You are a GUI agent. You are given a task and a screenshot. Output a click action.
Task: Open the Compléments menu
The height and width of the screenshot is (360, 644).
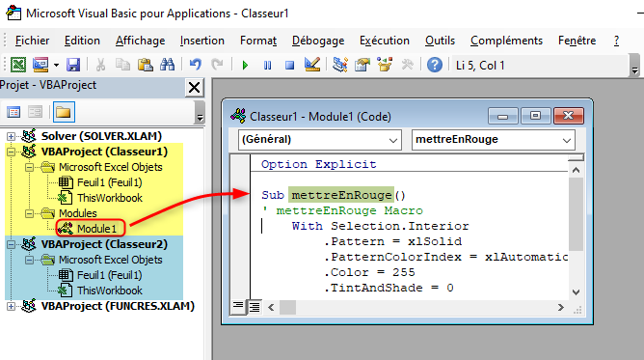(x=506, y=41)
